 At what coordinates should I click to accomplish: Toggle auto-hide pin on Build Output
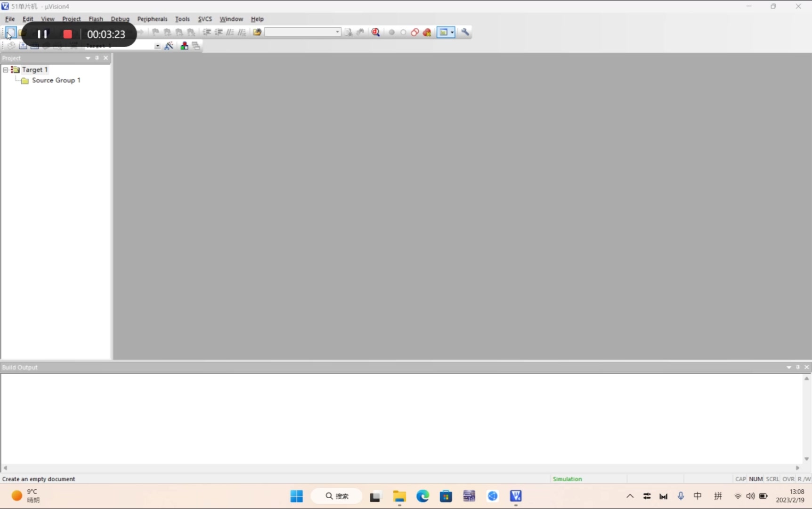click(x=798, y=367)
